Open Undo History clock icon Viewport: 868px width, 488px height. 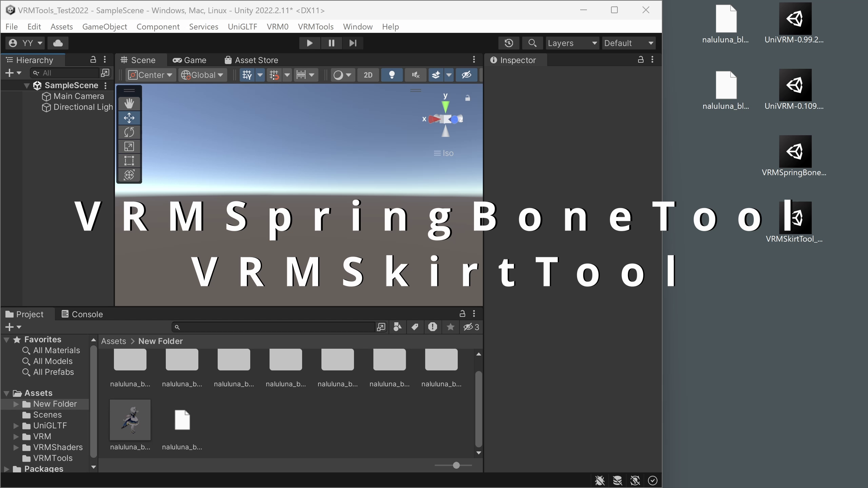coord(509,43)
